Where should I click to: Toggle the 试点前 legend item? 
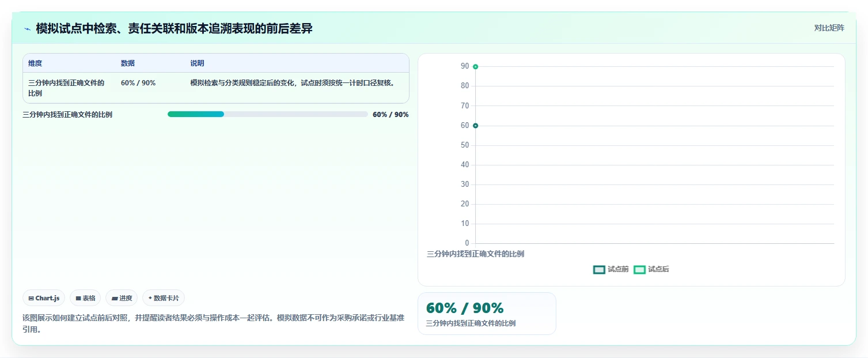[x=611, y=269]
